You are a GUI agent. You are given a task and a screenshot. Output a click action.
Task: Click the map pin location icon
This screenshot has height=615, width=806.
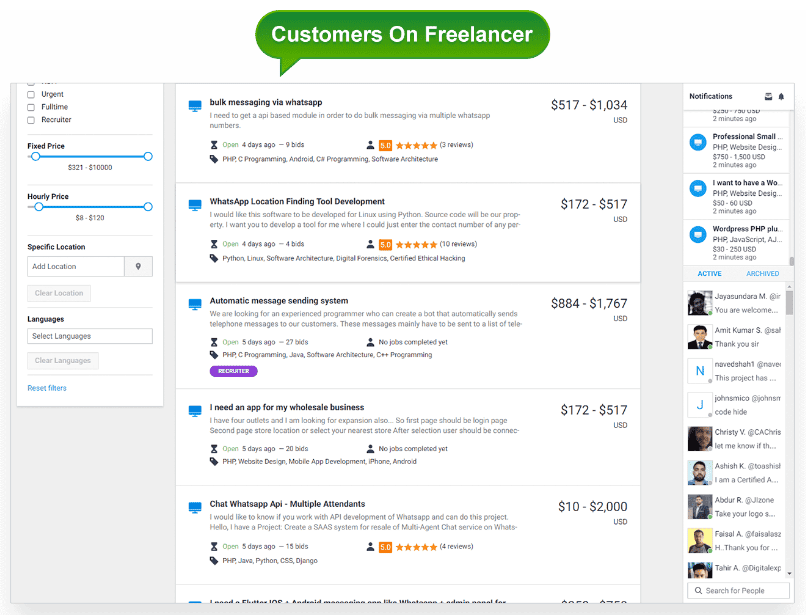point(138,267)
